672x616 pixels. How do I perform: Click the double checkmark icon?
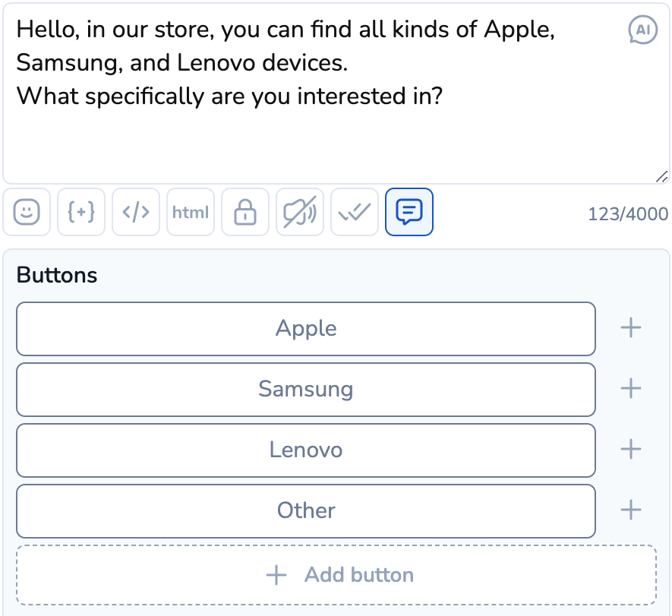355,212
